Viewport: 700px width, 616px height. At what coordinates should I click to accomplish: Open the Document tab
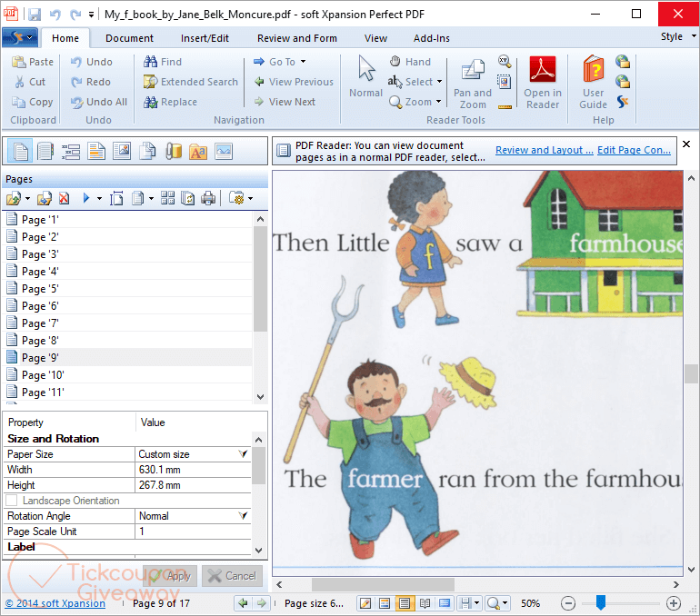click(129, 38)
